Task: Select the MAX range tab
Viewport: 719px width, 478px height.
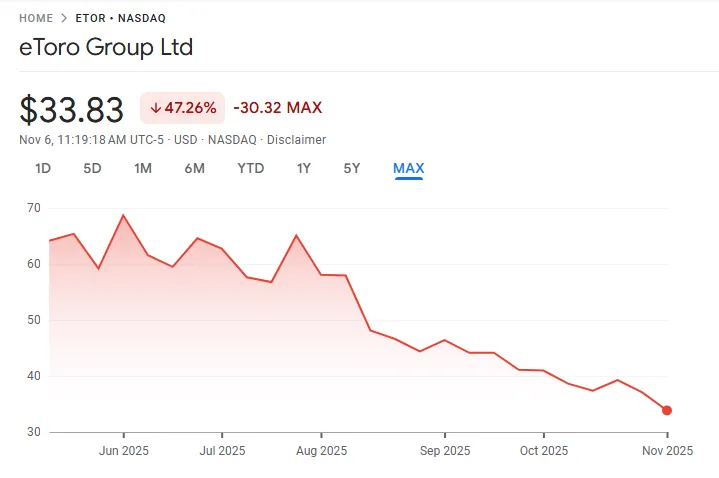Action: [x=409, y=168]
